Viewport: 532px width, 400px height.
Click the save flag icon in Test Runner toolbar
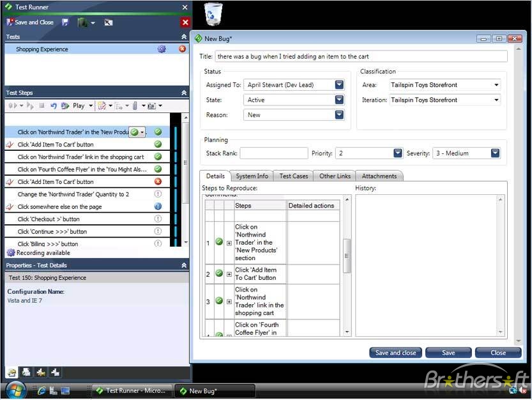click(x=65, y=22)
